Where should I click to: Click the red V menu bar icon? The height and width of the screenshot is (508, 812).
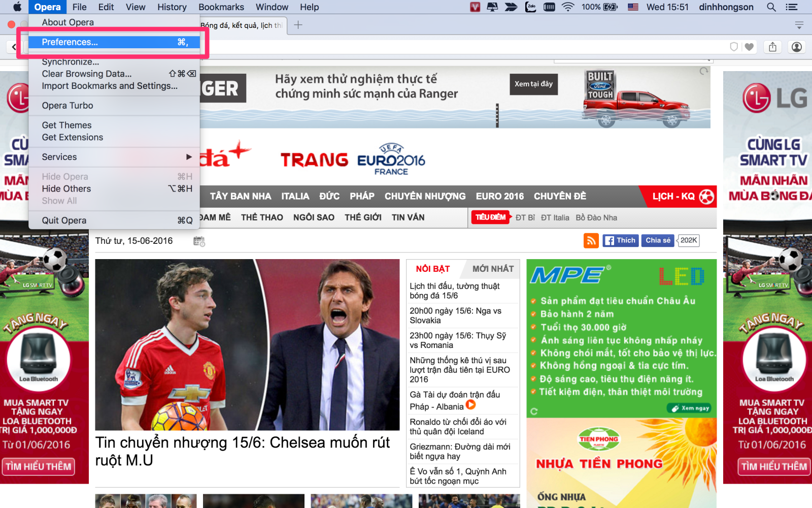coord(475,7)
